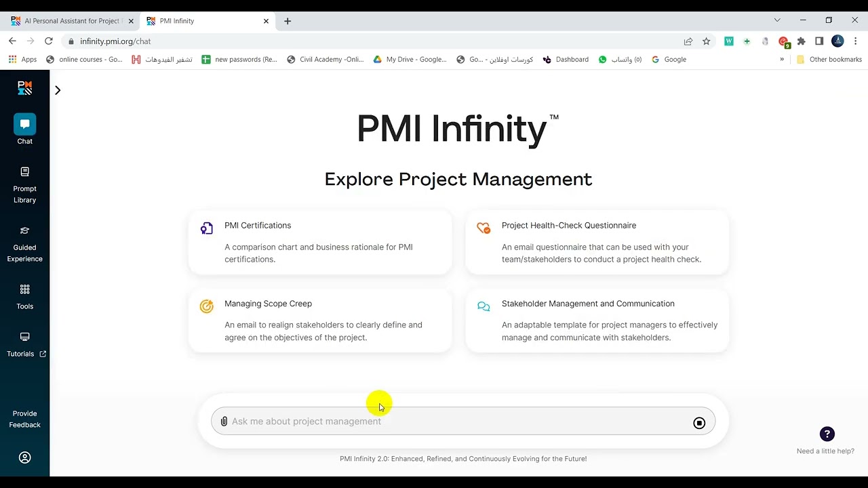Screen dimensions: 868x488
Task: Click the address bar URL
Action: click(115, 41)
